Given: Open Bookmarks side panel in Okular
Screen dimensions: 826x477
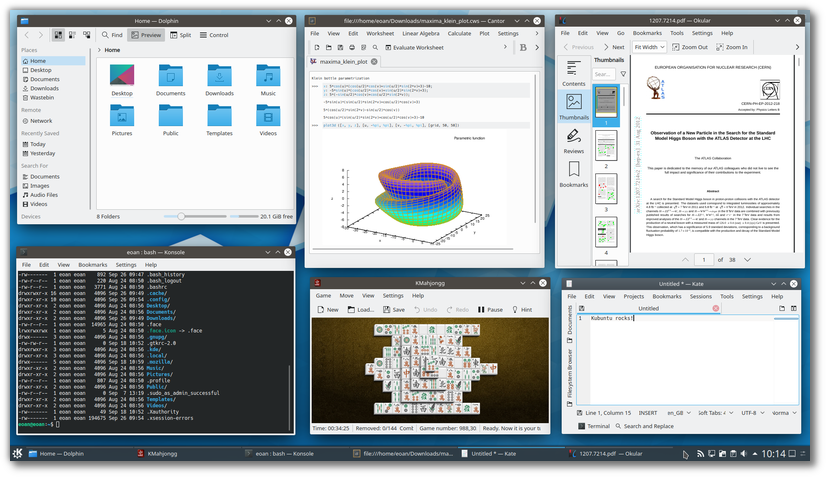Looking at the screenshot, I should (573, 176).
